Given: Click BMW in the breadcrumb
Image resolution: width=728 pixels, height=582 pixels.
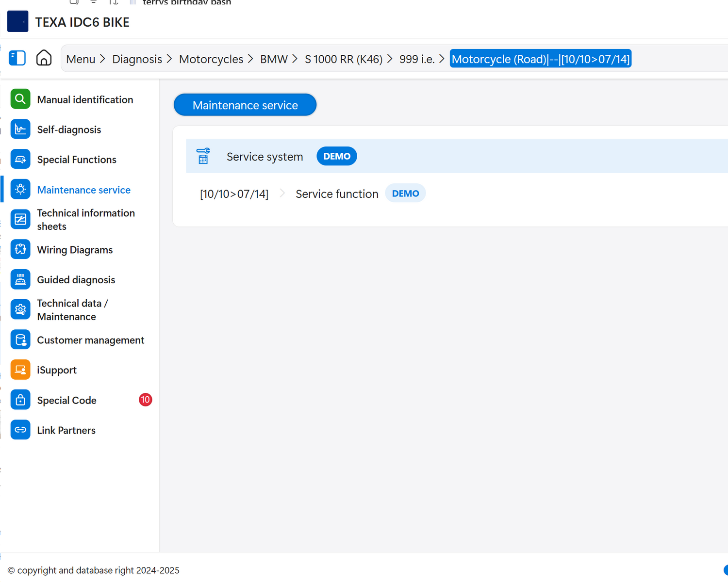Looking at the screenshot, I should [x=274, y=59].
